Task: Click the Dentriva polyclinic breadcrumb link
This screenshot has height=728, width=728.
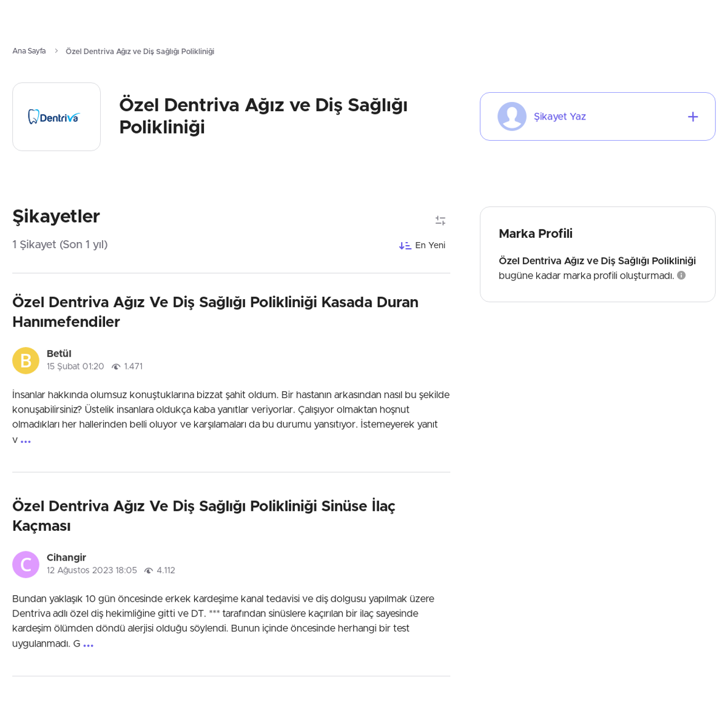Action: [140, 52]
